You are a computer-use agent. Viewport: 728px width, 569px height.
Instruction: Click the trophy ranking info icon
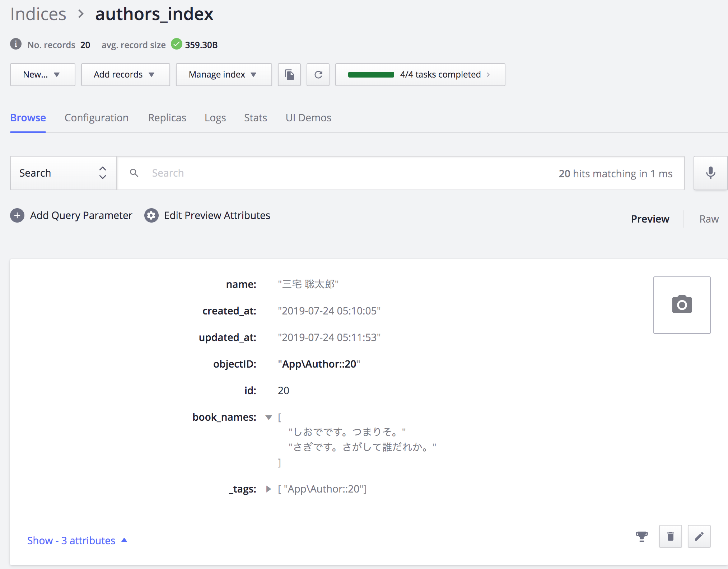641,536
